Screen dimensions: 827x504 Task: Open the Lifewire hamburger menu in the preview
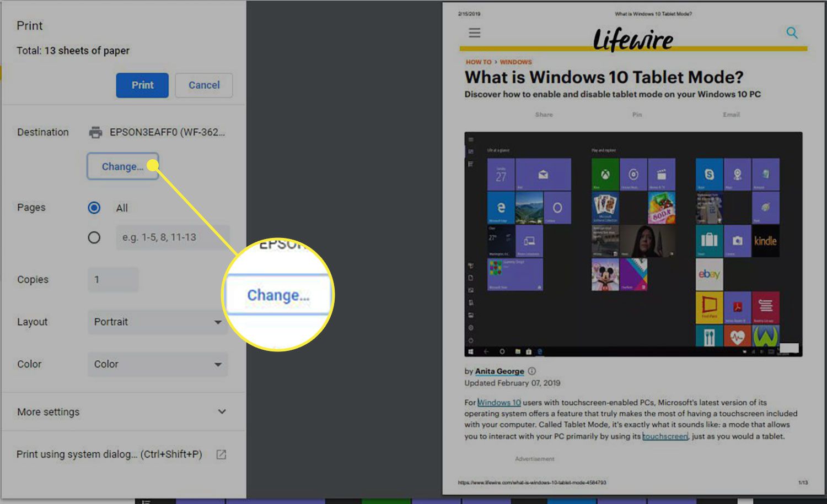click(x=475, y=33)
